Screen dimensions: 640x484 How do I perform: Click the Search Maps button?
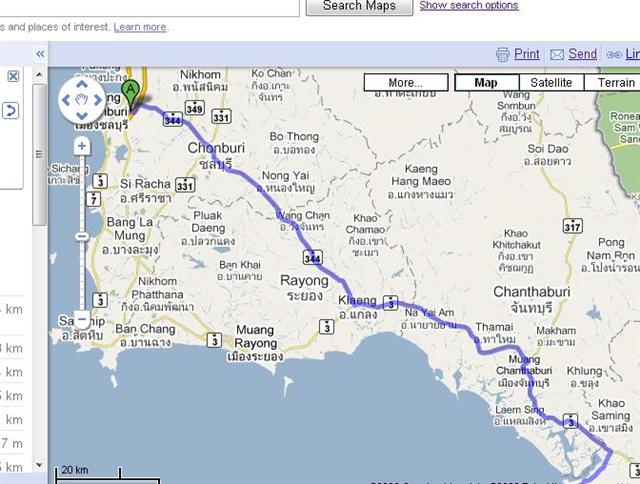click(x=359, y=7)
